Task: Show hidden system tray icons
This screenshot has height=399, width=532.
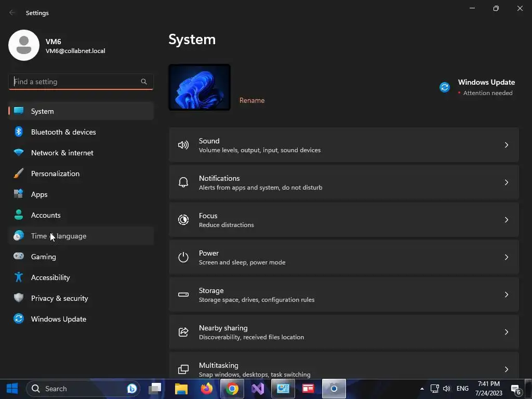Action: point(422,389)
